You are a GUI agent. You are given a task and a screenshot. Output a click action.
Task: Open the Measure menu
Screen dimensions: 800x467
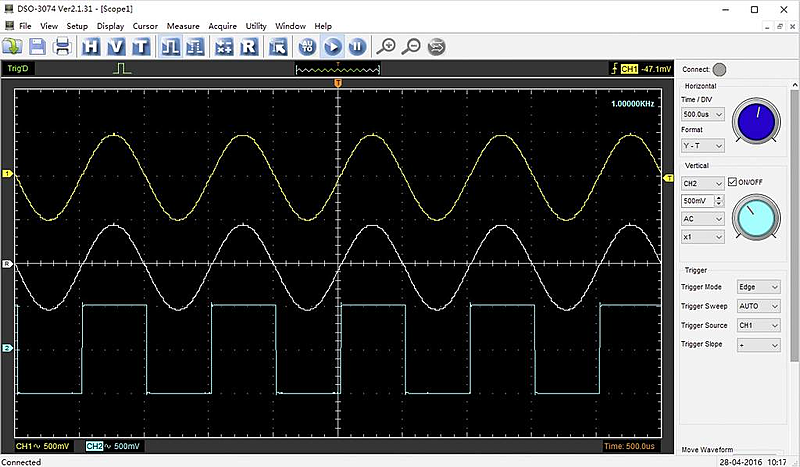183,25
